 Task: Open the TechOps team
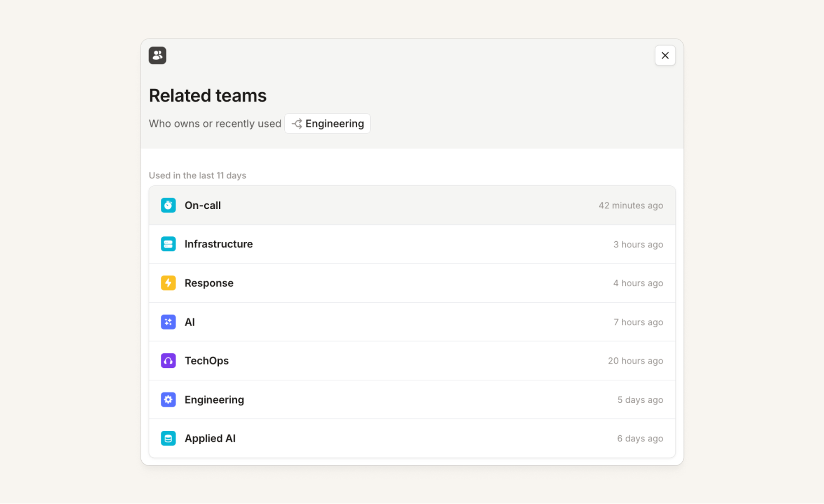pos(412,361)
